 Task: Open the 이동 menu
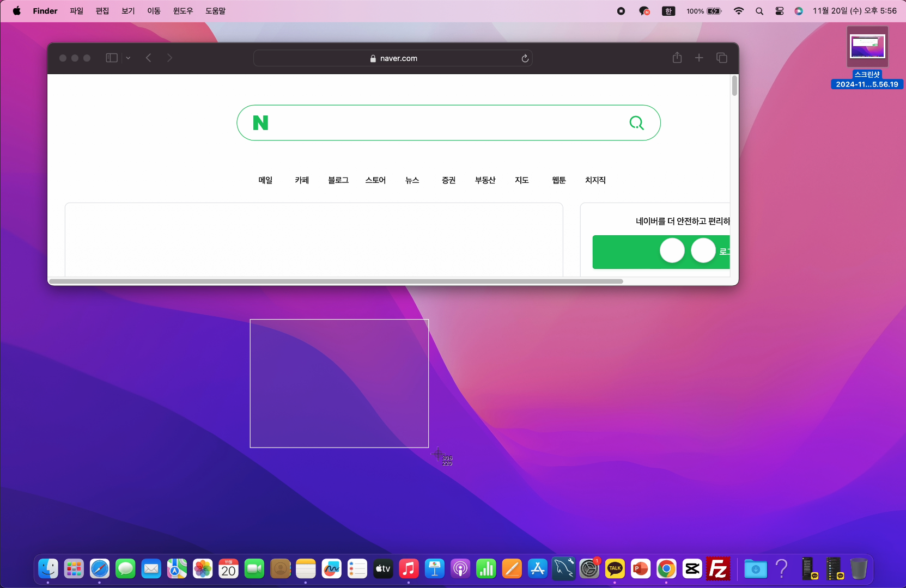(154, 11)
